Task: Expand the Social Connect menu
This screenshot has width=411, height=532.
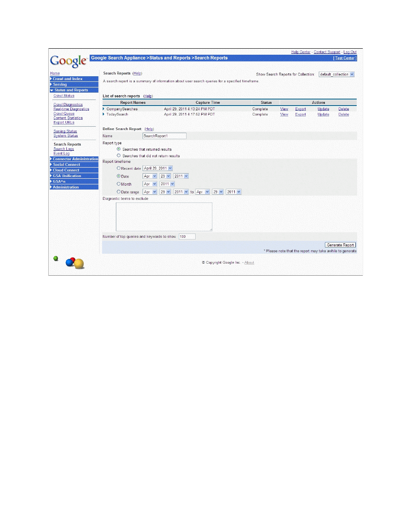Action: (74, 165)
